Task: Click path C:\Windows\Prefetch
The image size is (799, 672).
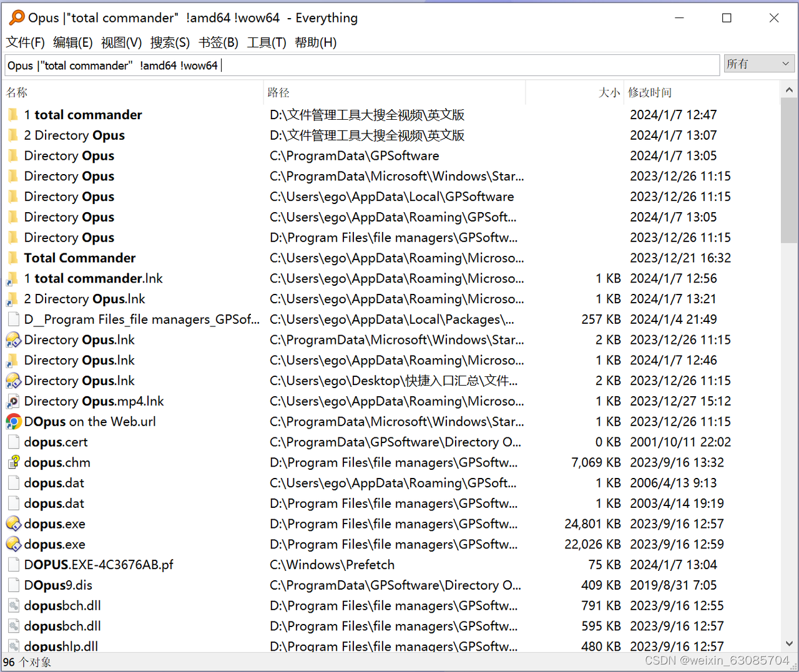Action: click(x=332, y=565)
